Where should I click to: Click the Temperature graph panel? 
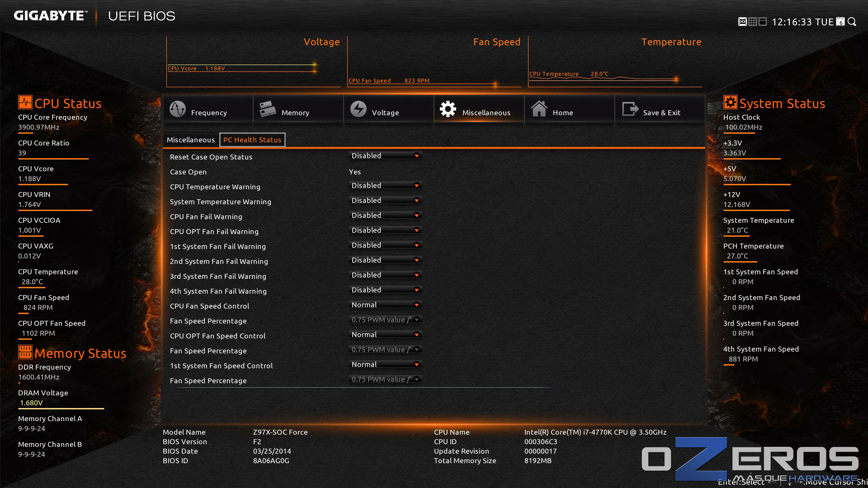click(x=615, y=61)
